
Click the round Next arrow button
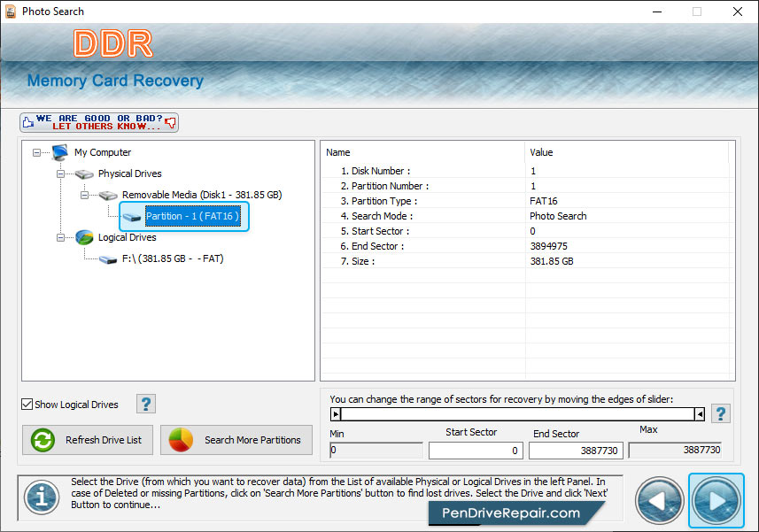coord(716,500)
